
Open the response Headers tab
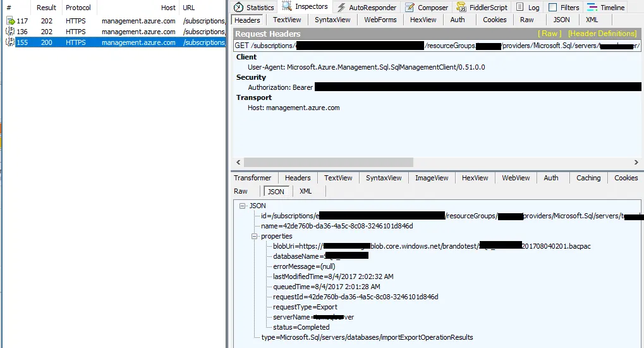coord(298,178)
